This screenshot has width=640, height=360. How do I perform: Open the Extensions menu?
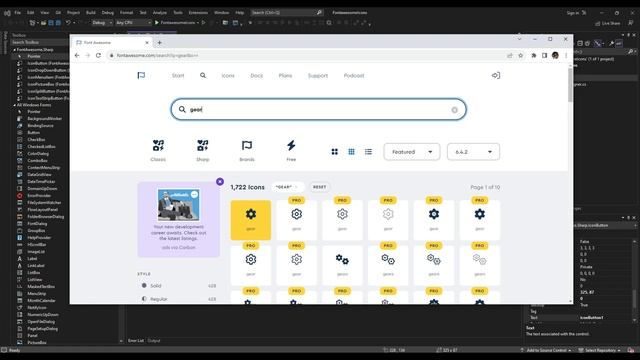point(198,13)
